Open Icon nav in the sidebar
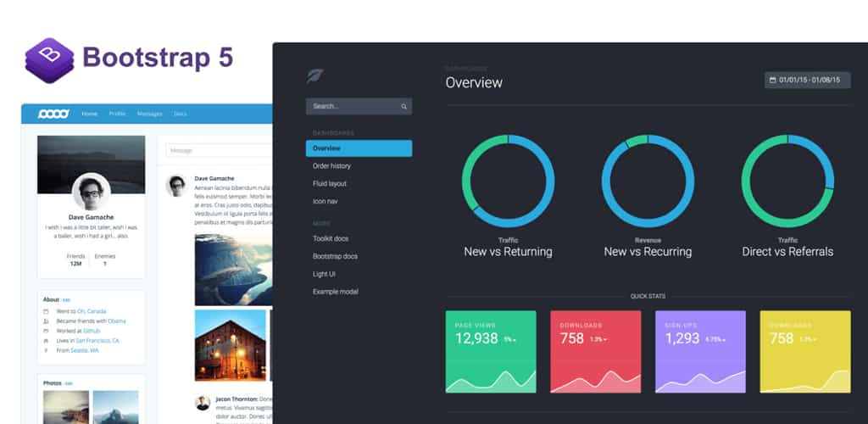The image size is (868, 424). tap(325, 202)
